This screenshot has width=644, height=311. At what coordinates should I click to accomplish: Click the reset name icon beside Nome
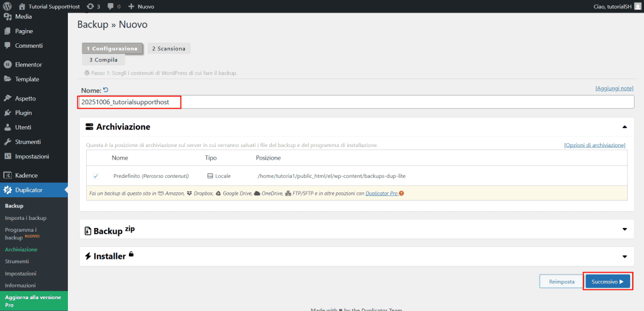tap(106, 90)
